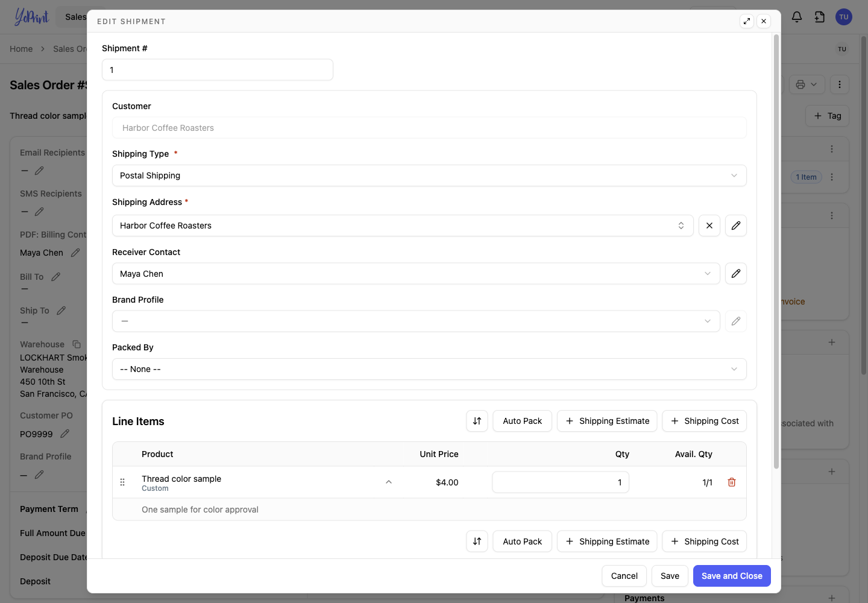Add Shipping Cost below the line items table
868x603 pixels.
[705, 541]
